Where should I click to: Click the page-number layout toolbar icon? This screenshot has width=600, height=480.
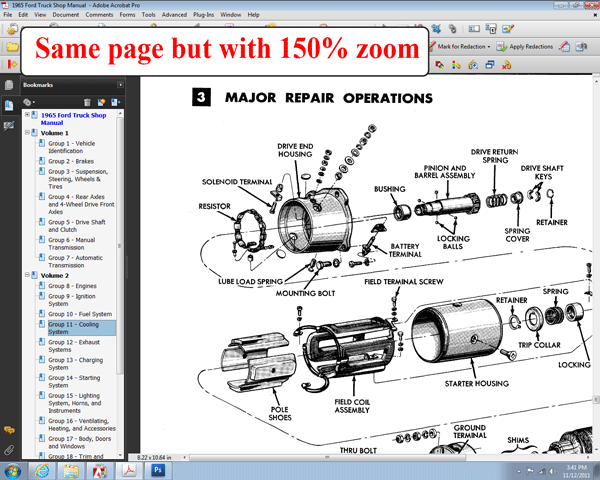491,29
